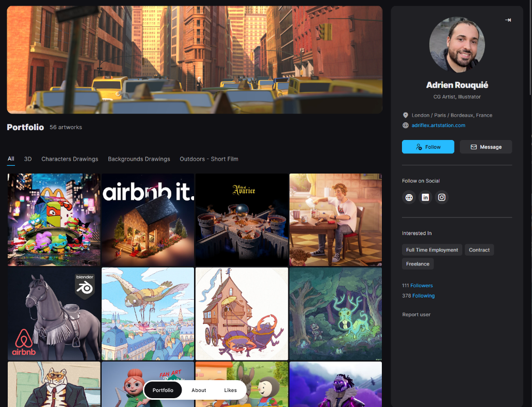Viewport: 532px width, 407px height.
Task: Select Likes in the floating nav
Action: (230, 390)
